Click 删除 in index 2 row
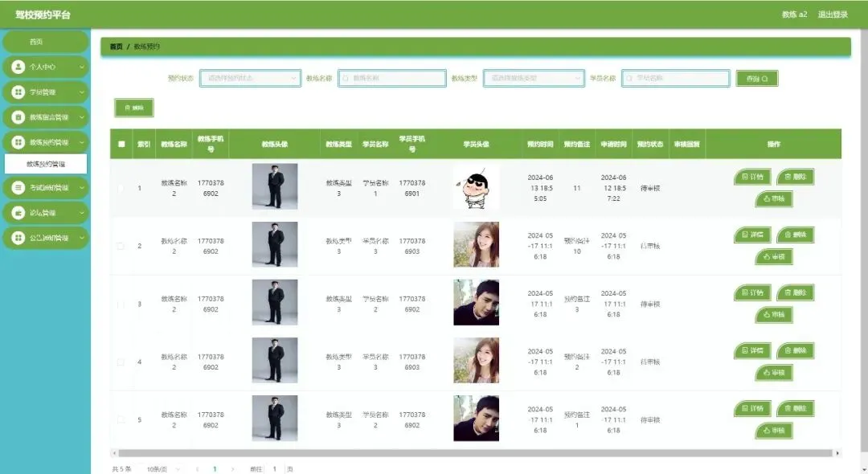This screenshot has width=868, height=474. (x=795, y=235)
